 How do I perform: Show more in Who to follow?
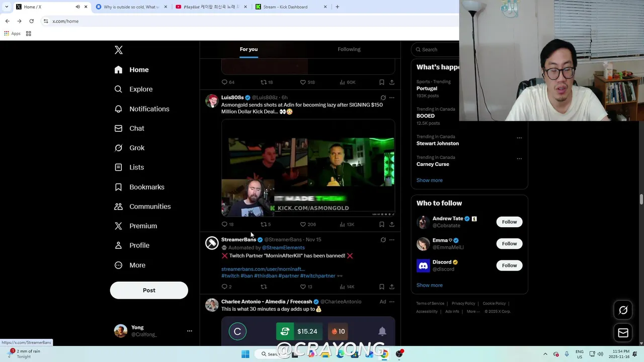(x=430, y=285)
